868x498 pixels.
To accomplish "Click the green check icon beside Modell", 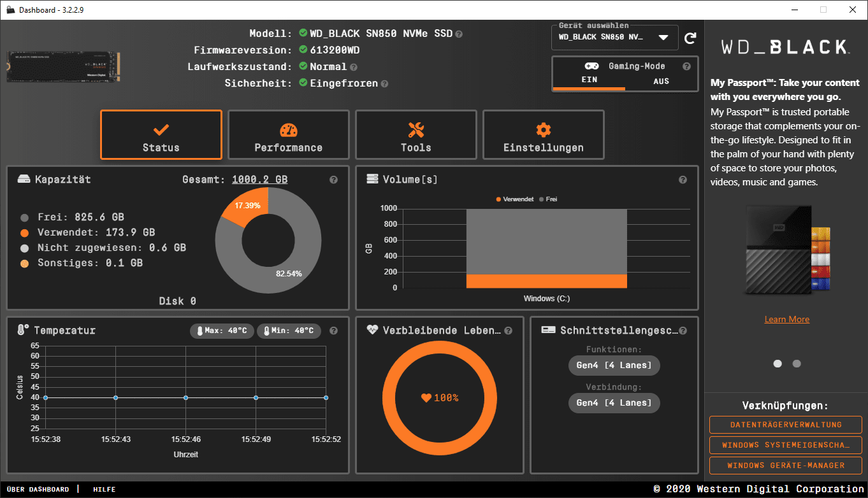I will click(303, 33).
